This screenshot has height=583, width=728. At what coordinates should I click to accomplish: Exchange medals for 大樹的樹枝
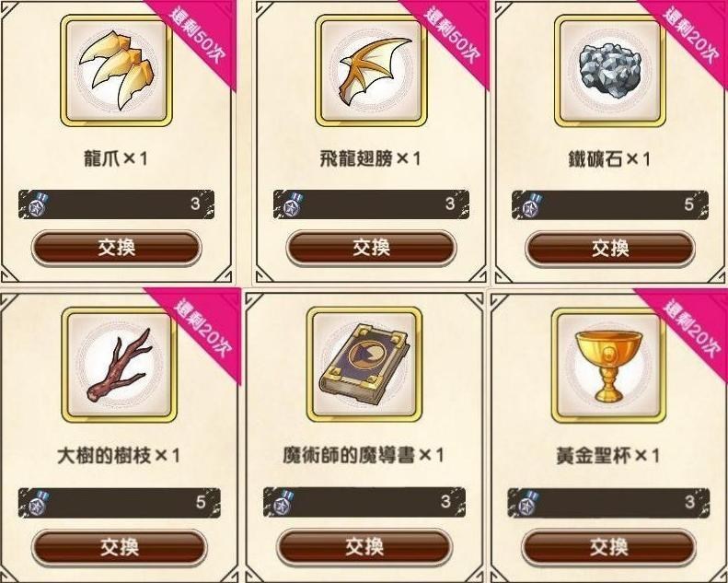(x=120, y=547)
